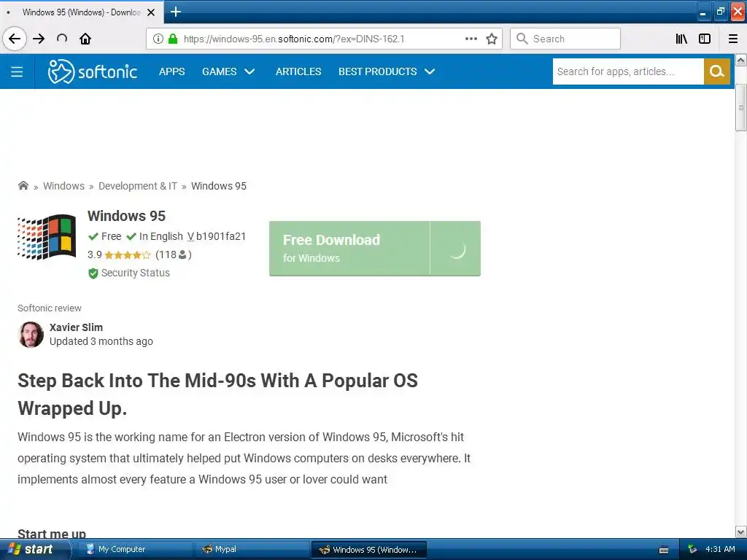Open the APPS menu item

[x=171, y=71]
